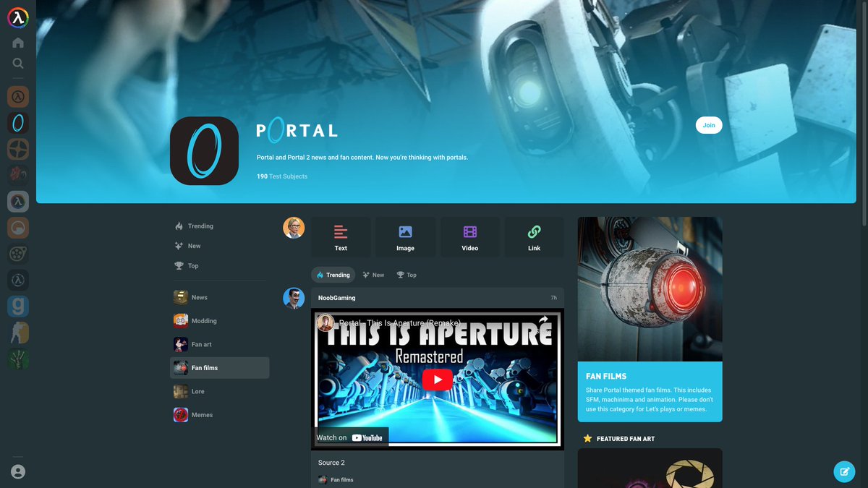The image size is (868, 488).
Task: Click the red personality core Fan Films image
Action: (x=650, y=289)
